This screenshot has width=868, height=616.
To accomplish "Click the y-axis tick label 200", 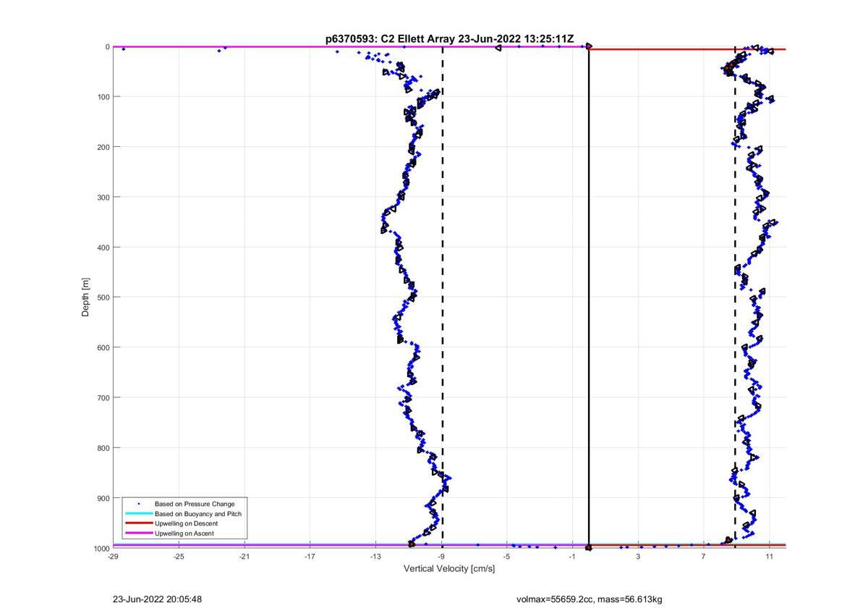I will tap(103, 147).
